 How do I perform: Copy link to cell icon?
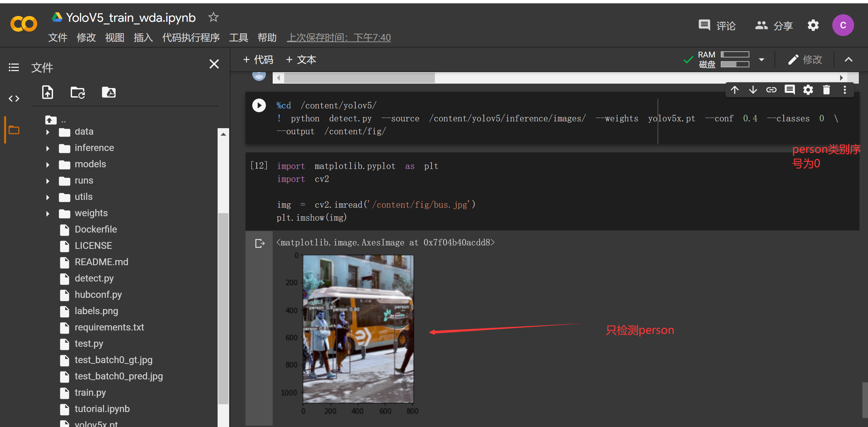(x=771, y=90)
